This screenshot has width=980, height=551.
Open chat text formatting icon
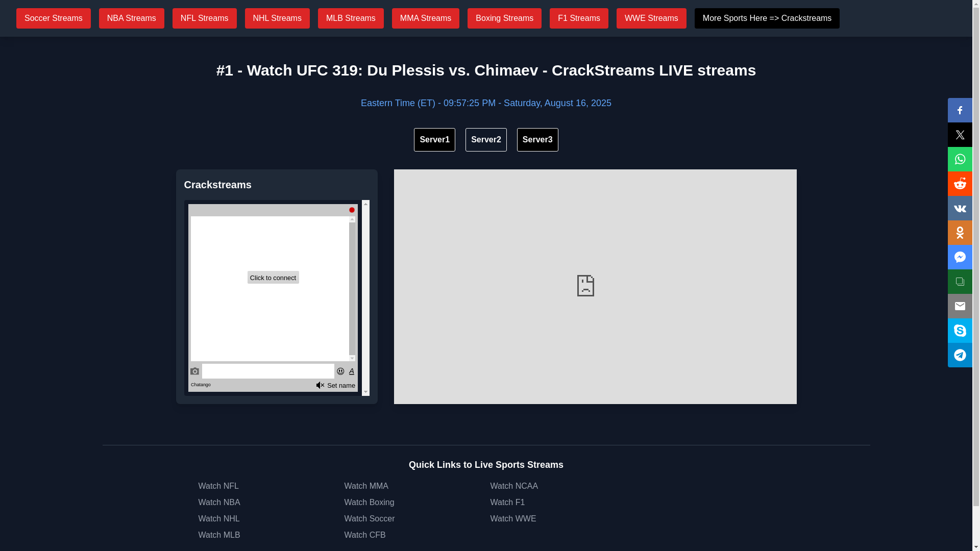(352, 371)
